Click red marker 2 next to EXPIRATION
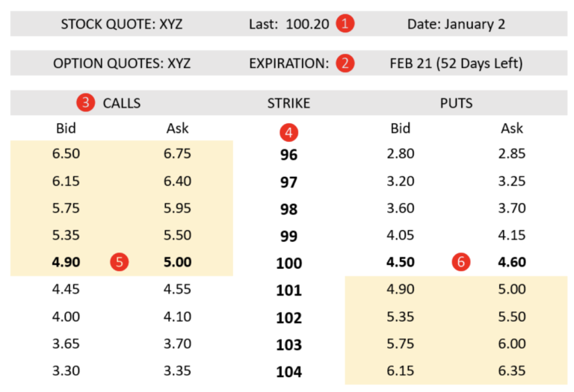The image size is (574, 392). [x=345, y=63]
